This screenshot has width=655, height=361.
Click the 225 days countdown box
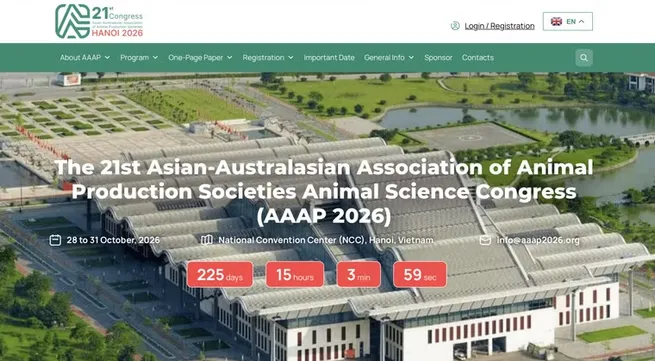220,275
